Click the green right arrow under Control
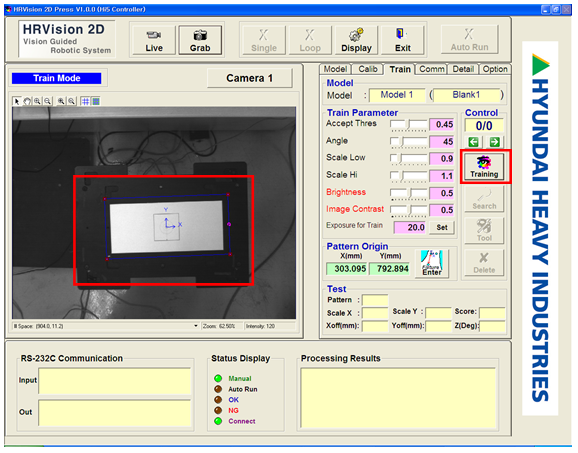 pyautogui.click(x=494, y=142)
